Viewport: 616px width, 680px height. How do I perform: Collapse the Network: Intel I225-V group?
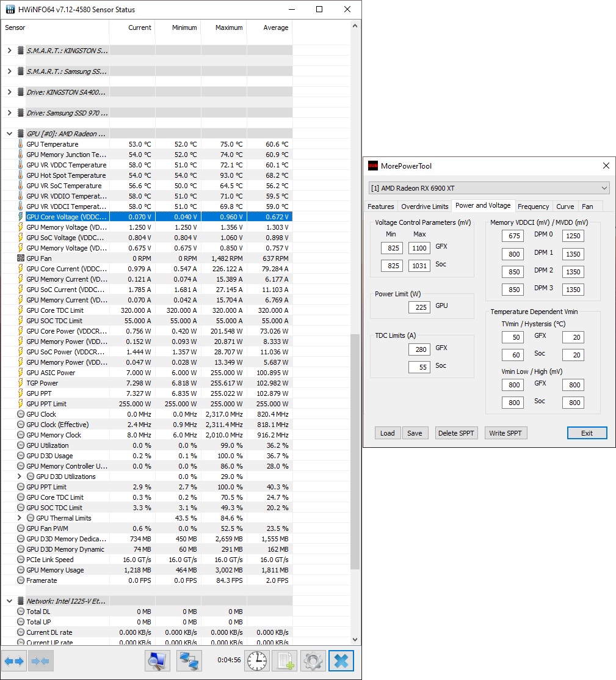click(10, 601)
